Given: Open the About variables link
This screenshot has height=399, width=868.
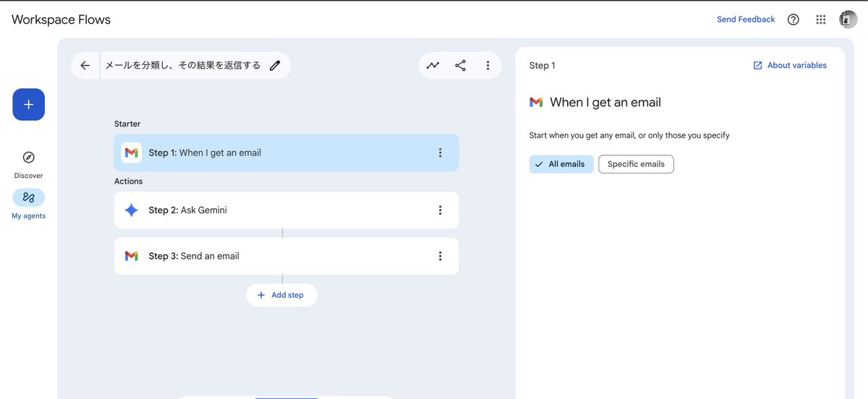Looking at the screenshot, I should click(x=790, y=65).
